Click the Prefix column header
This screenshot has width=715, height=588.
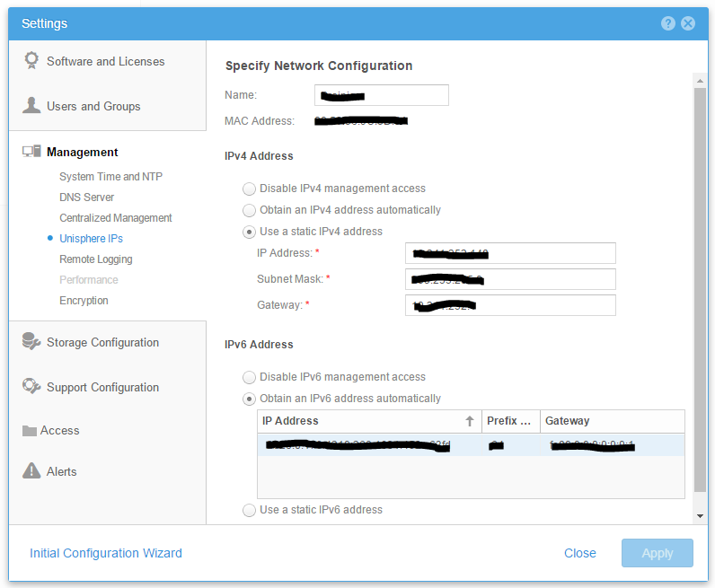(x=508, y=421)
